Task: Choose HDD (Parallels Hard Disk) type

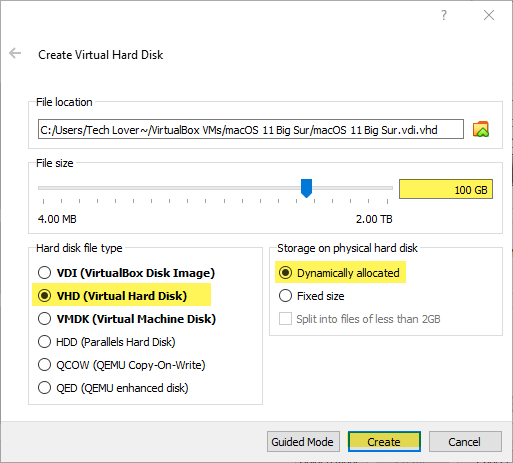Action: pos(107,342)
